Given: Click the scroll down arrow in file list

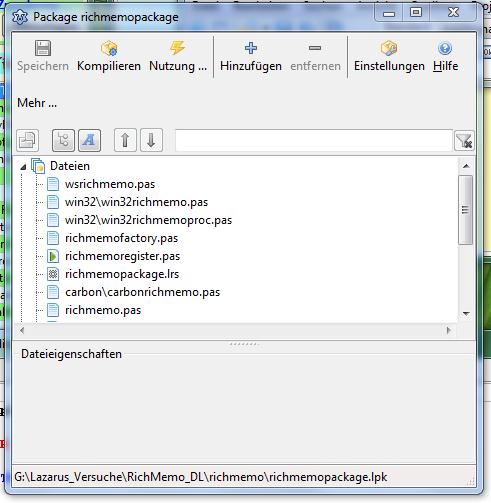Looking at the screenshot, I should (466, 313).
